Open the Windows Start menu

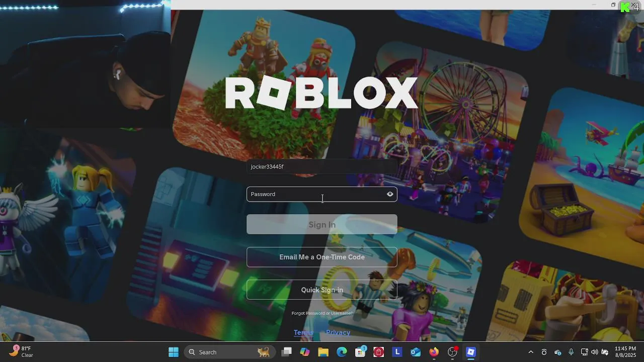(x=174, y=352)
